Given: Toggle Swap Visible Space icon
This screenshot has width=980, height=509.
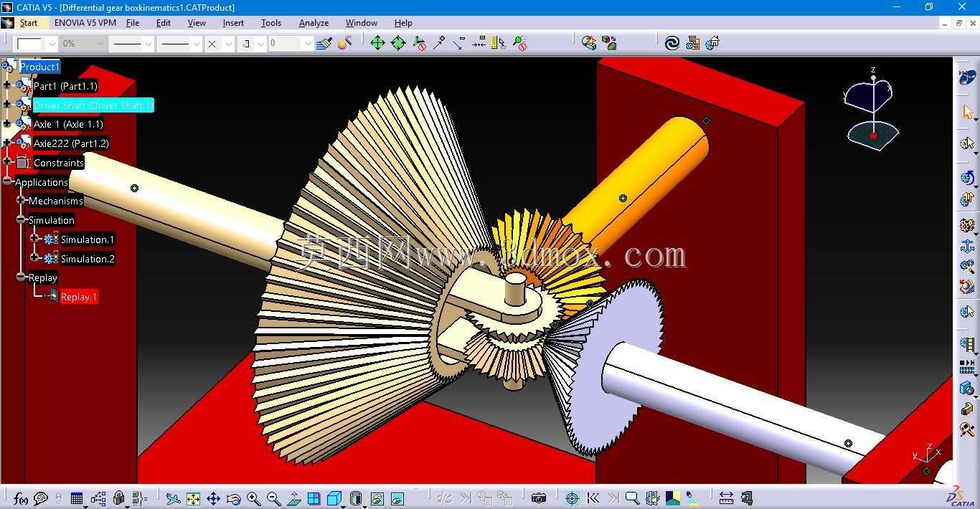Looking at the screenshot, I should pyautogui.click(x=397, y=498).
